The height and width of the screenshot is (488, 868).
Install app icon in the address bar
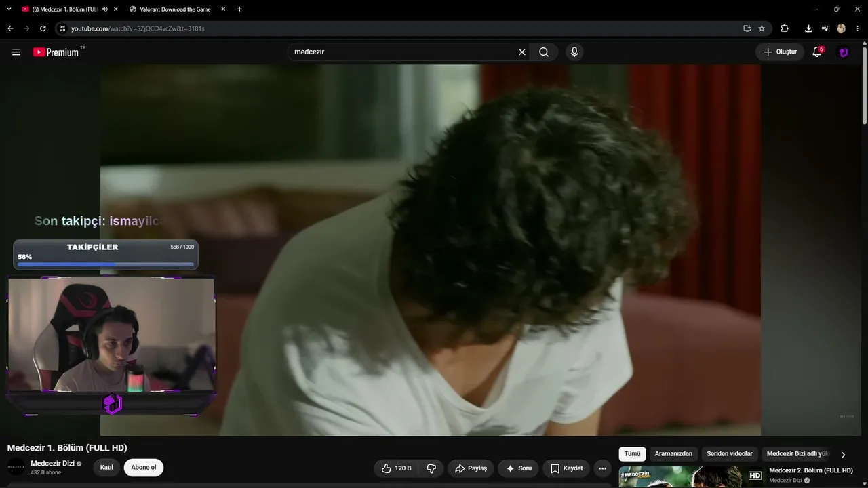(747, 28)
